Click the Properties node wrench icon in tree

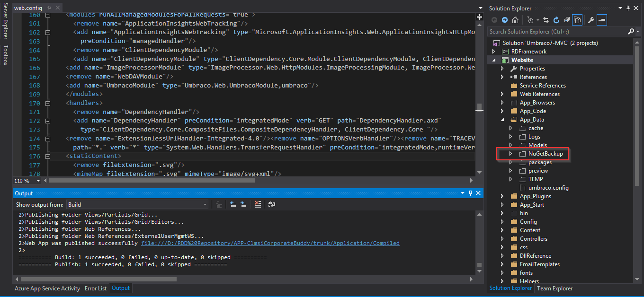pos(514,69)
